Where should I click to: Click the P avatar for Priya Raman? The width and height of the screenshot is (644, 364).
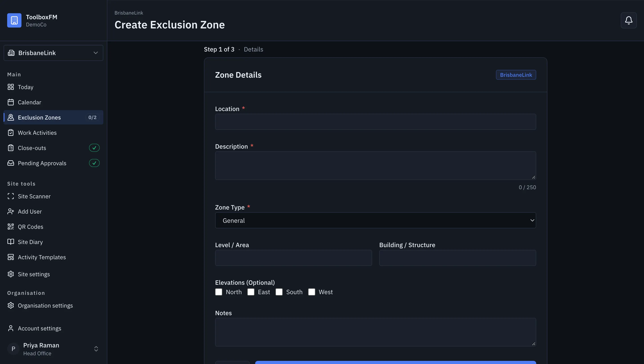(x=13, y=349)
